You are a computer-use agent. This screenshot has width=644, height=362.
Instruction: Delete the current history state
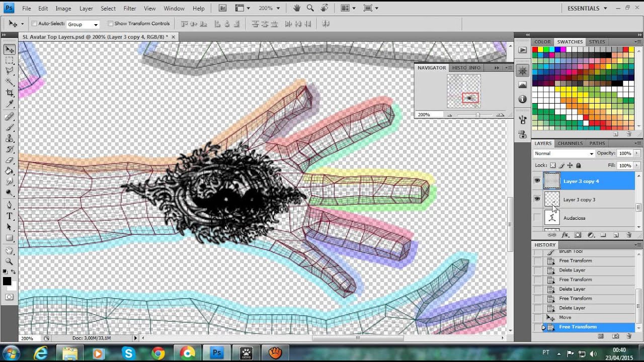click(x=629, y=336)
